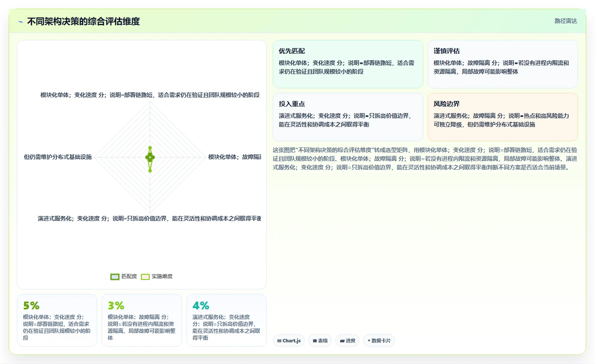The image size is (595, 364).
Task: Click the 投入重点 card description text
Action: tap(346, 120)
